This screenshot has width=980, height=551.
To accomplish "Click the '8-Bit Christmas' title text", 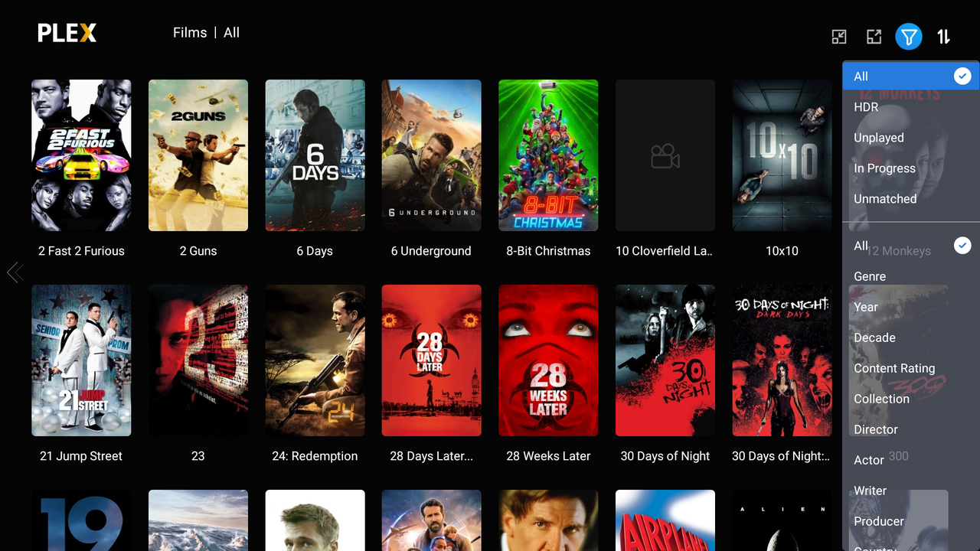I will [x=548, y=251].
